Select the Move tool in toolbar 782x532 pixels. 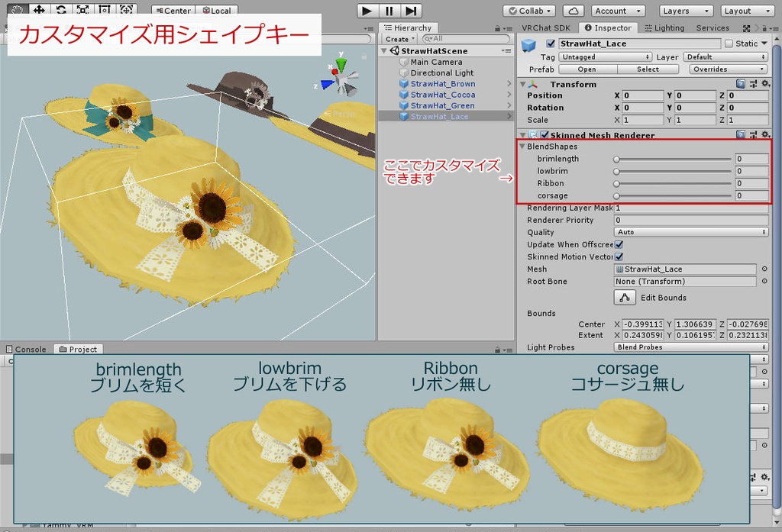pyautogui.click(x=40, y=9)
